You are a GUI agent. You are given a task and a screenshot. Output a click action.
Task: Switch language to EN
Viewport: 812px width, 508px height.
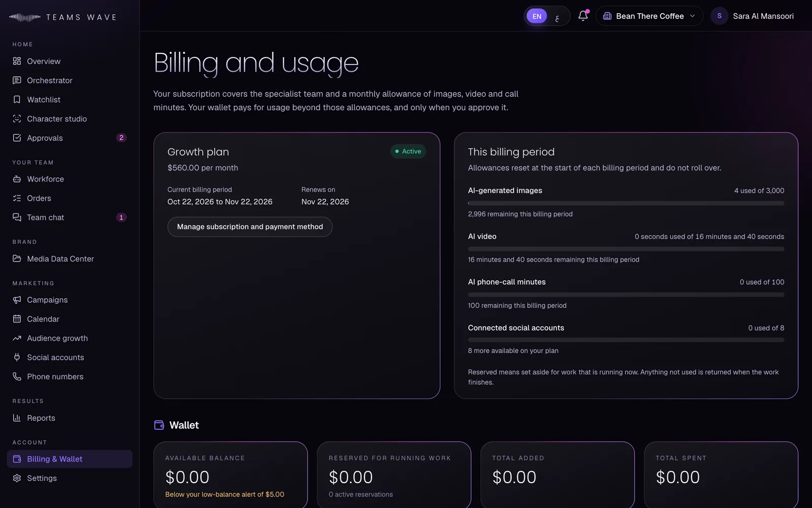[536, 16]
